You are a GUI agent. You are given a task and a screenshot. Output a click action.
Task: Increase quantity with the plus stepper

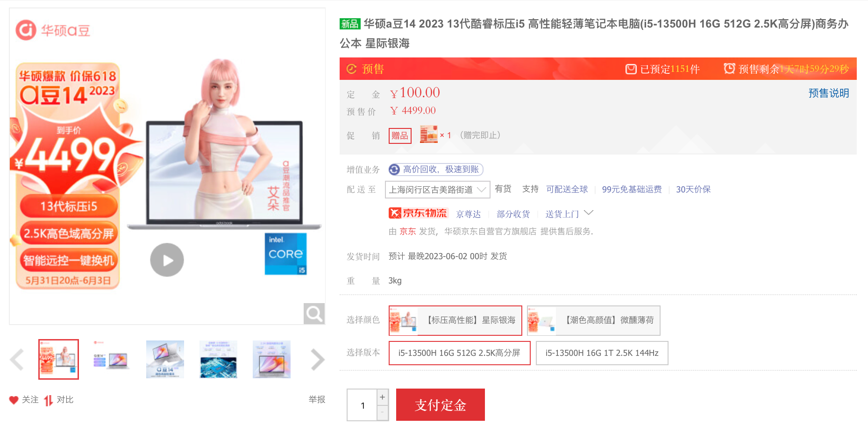pyautogui.click(x=383, y=397)
